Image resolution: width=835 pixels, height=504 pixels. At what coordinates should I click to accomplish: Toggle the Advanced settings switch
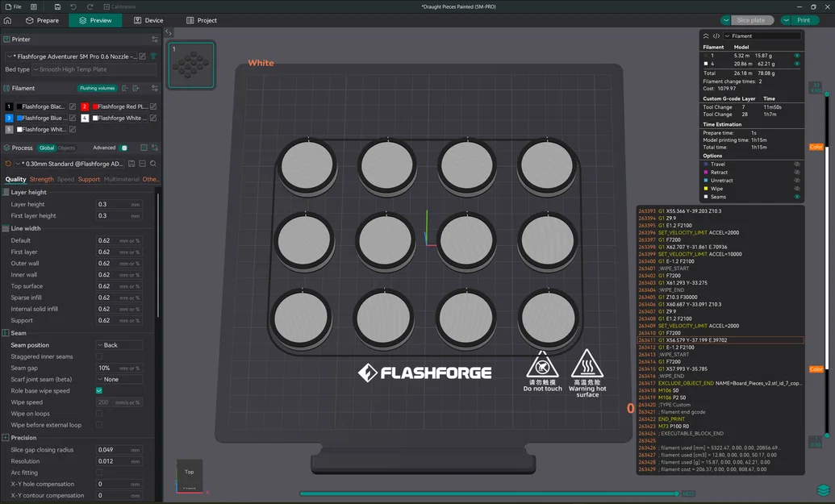pos(124,148)
